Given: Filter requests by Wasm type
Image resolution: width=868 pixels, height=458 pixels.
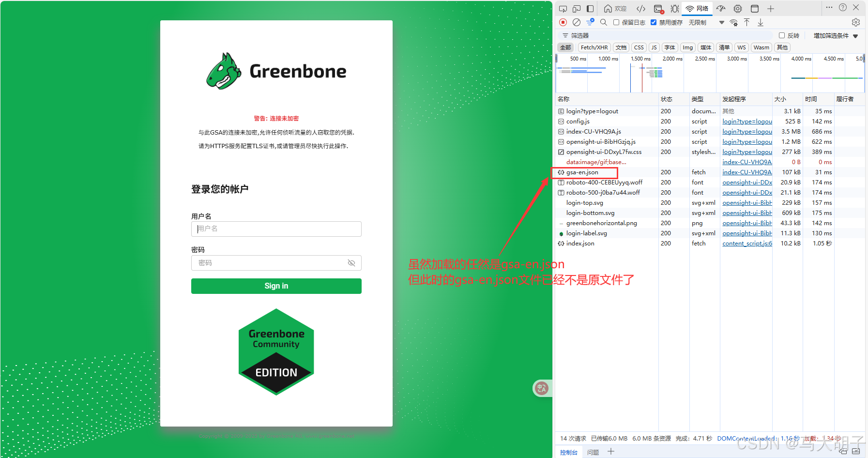Looking at the screenshot, I should (x=761, y=47).
